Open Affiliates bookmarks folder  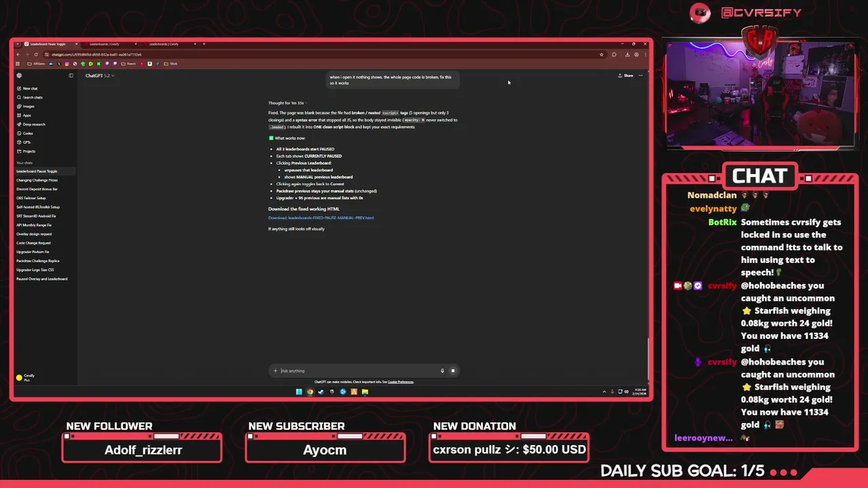coord(36,64)
